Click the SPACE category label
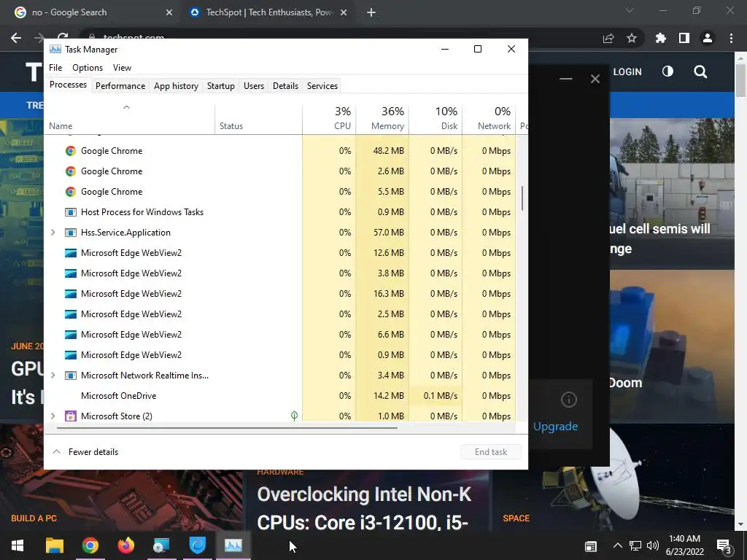This screenshot has width=747, height=560. pyautogui.click(x=516, y=518)
